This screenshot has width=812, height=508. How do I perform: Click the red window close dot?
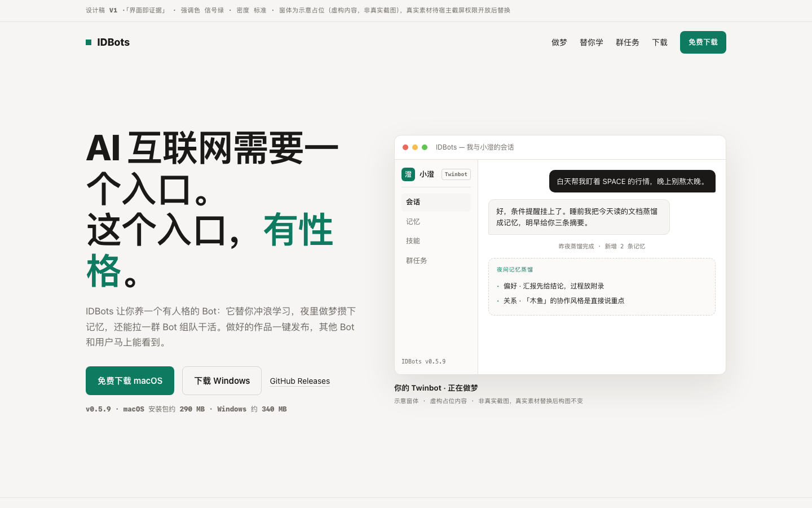point(405,147)
